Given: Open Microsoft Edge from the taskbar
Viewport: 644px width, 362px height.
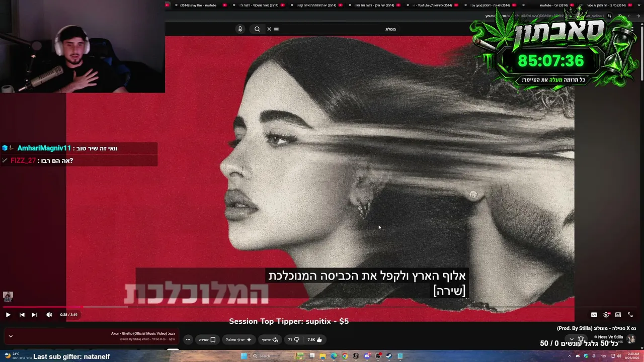Looking at the screenshot, I should tap(334, 356).
